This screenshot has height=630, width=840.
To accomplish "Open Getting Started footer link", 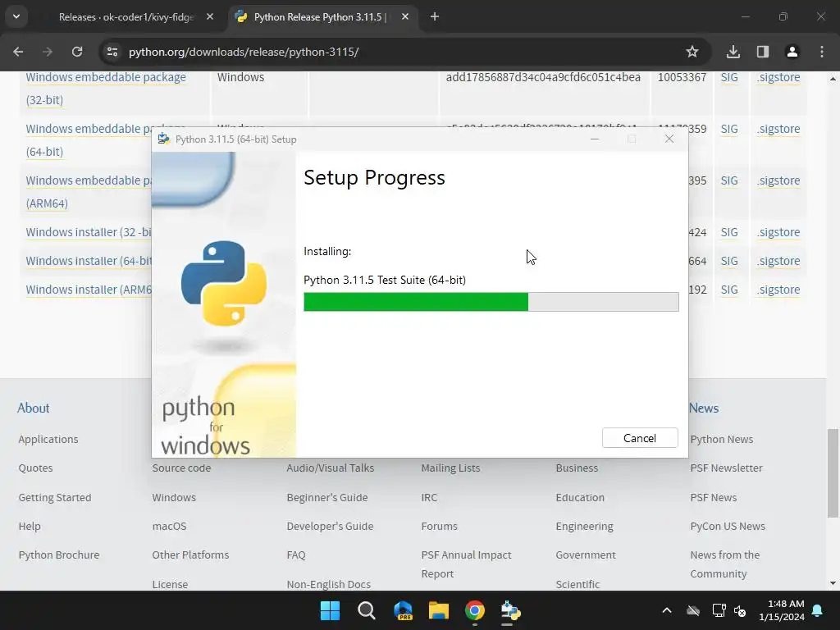I will 55,498.
